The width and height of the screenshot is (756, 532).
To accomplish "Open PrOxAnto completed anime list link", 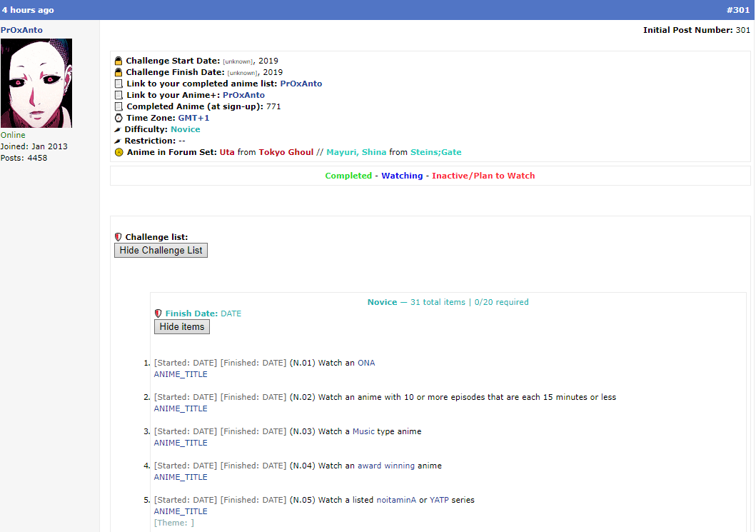I will [x=301, y=84].
